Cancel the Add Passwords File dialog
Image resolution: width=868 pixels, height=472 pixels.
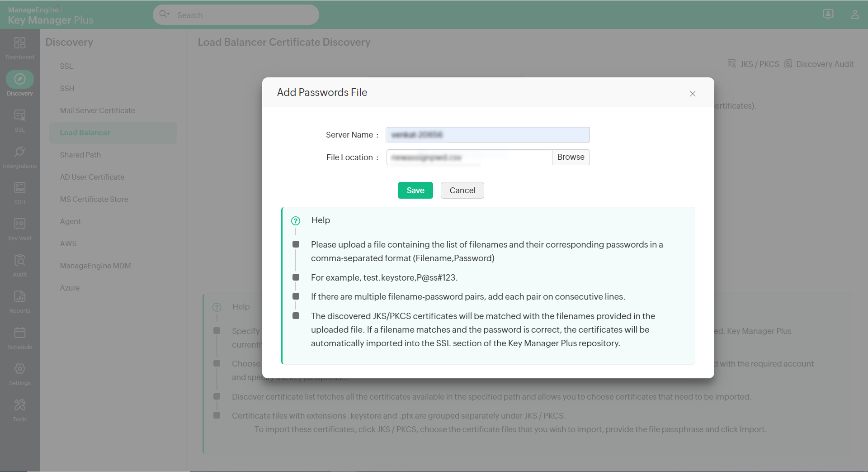(x=462, y=190)
